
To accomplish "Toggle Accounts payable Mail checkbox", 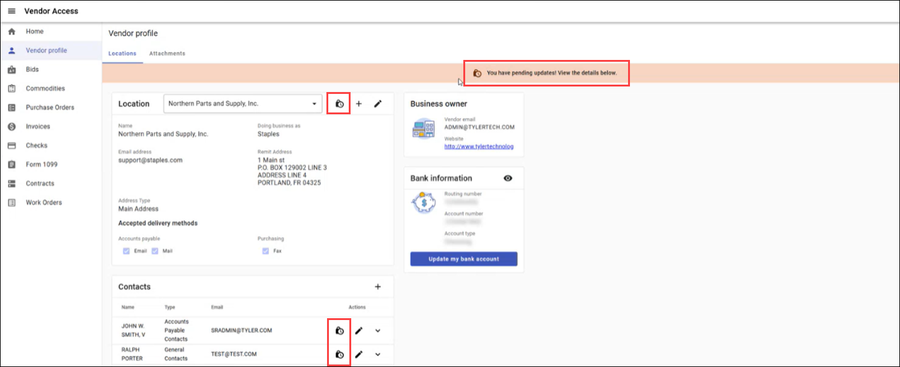I will click(x=155, y=251).
